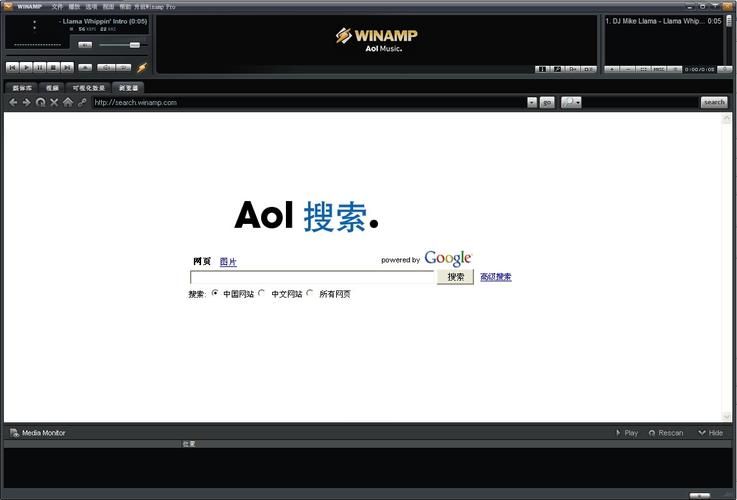Expand the URL history dropdown arrow

point(532,102)
